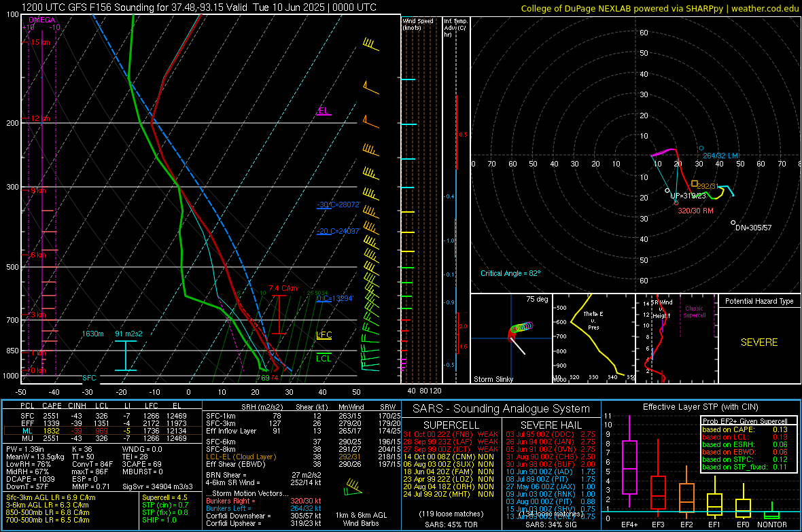Click the OMEGA label on the Skew-T
This screenshot has width=802, height=532.
click(x=41, y=20)
